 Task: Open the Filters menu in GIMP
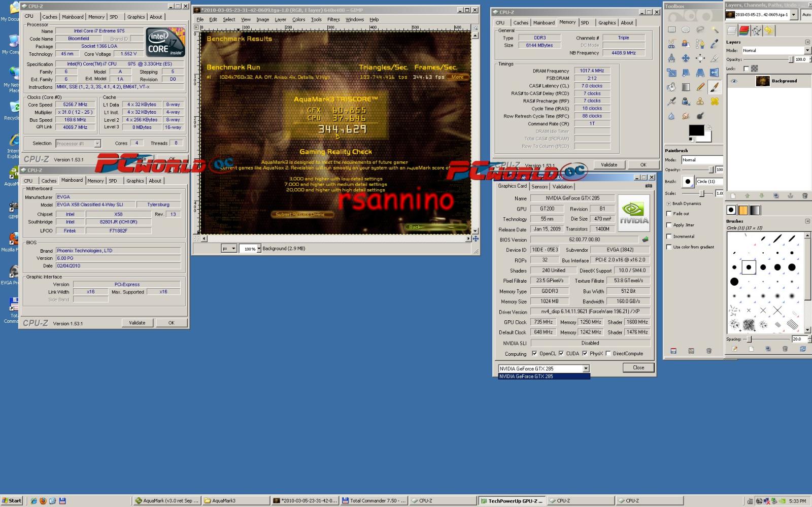(x=333, y=19)
